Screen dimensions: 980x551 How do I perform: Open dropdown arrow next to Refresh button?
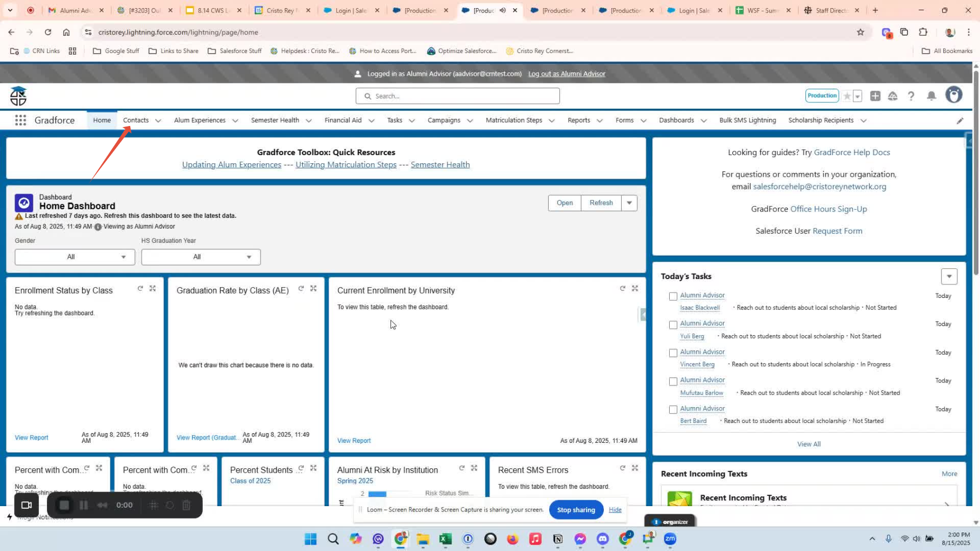tap(629, 203)
